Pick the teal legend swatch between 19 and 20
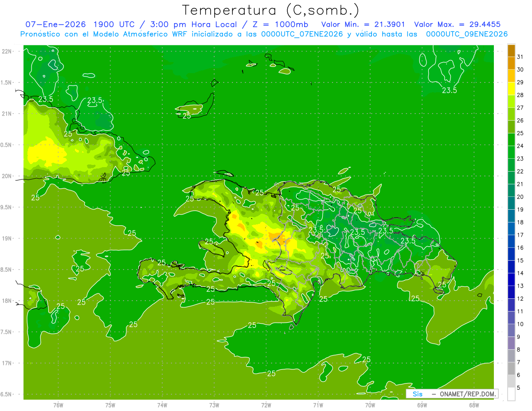The height and width of the screenshot is (411, 532). click(x=511, y=203)
